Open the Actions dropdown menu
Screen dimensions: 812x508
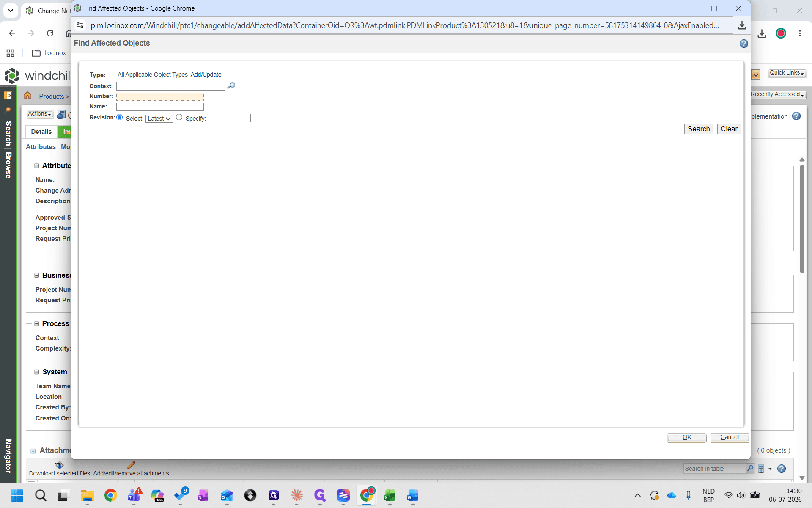tap(40, 114)
